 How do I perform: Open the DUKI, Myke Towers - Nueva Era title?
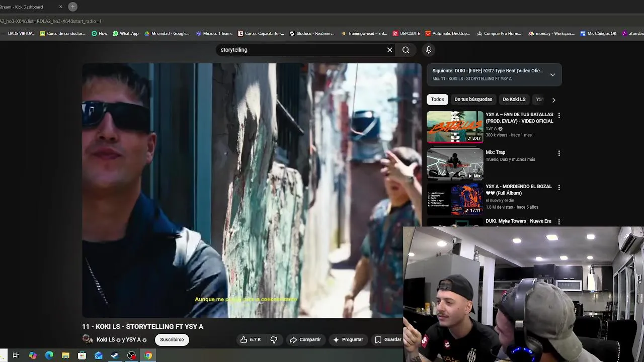pyautogui.click(x=518, y=221)
